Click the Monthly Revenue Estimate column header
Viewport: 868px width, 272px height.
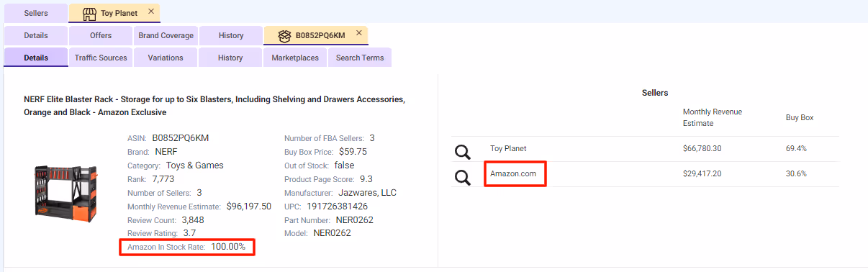713,117
